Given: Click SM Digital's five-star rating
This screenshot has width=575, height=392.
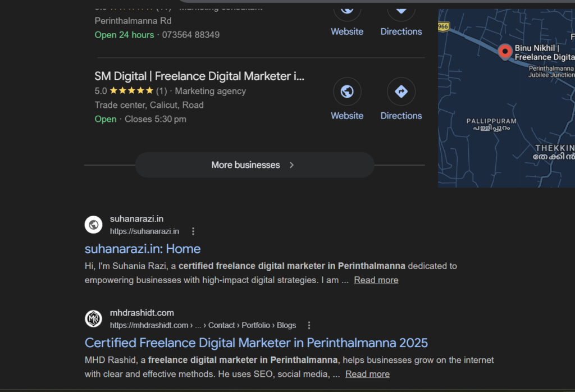Looking at the screenshot, I should tap(130, 91).
